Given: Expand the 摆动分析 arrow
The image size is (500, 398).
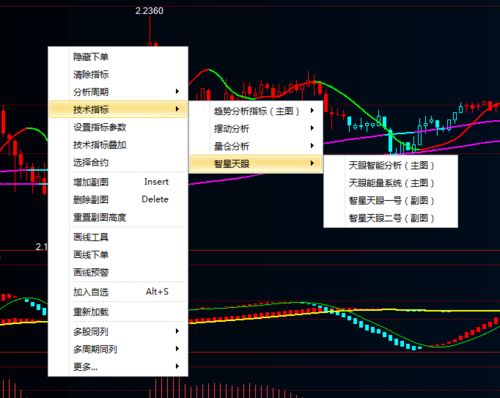Looking at the screenshot, I should (x=312, y=128).
